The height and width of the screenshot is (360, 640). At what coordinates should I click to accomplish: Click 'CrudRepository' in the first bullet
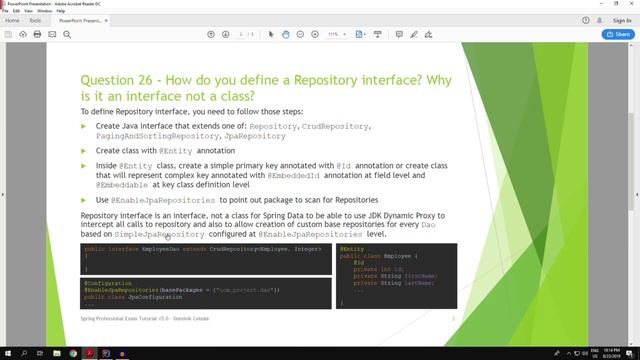[x=335, y=127]
